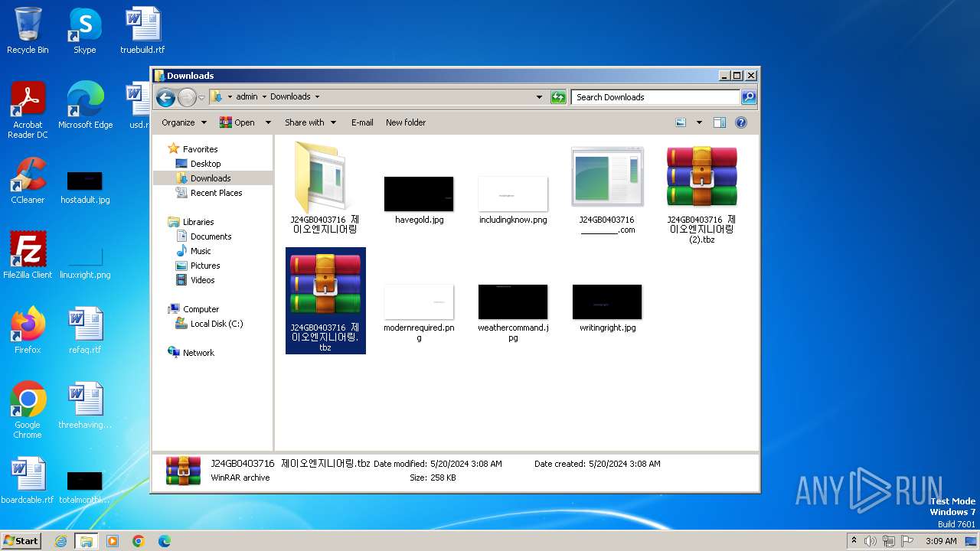
Task: Refresh the Downloads folder view
Action: [x=558, y=97]
